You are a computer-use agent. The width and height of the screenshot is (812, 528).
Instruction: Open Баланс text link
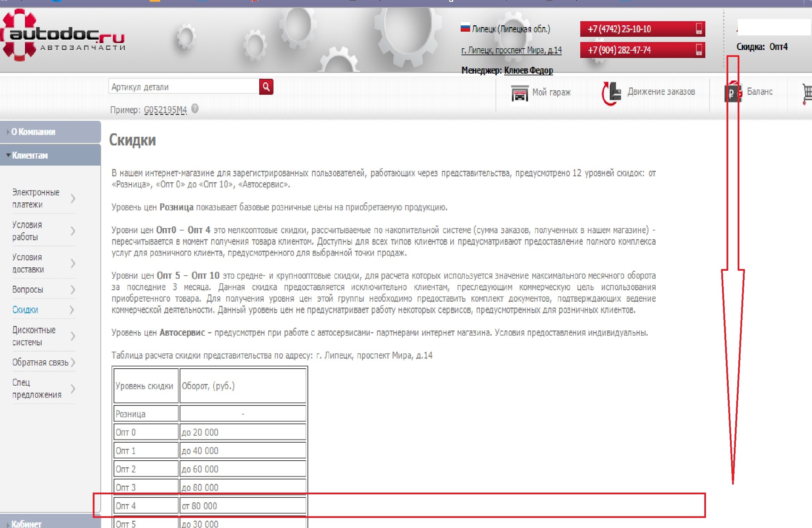(x=760, y=92)
